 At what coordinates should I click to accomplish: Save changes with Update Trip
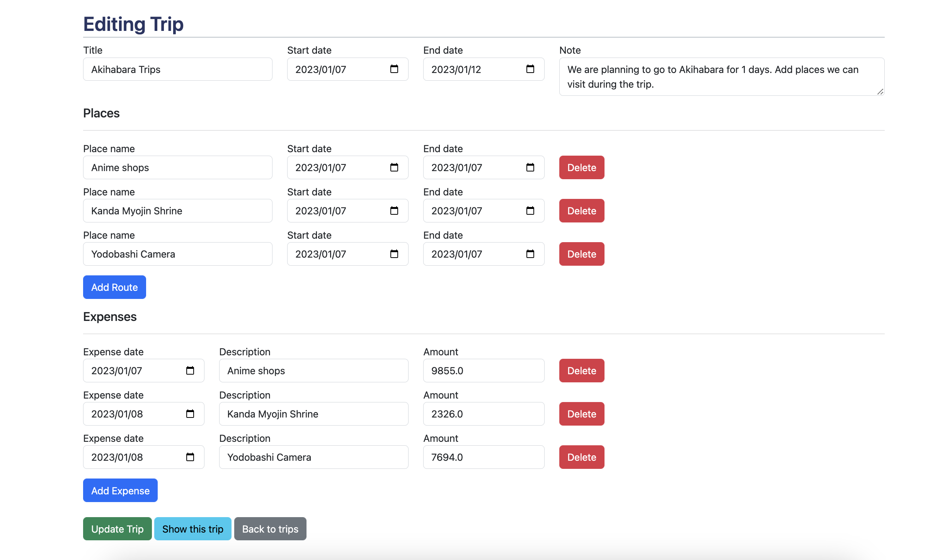(117, 529)
